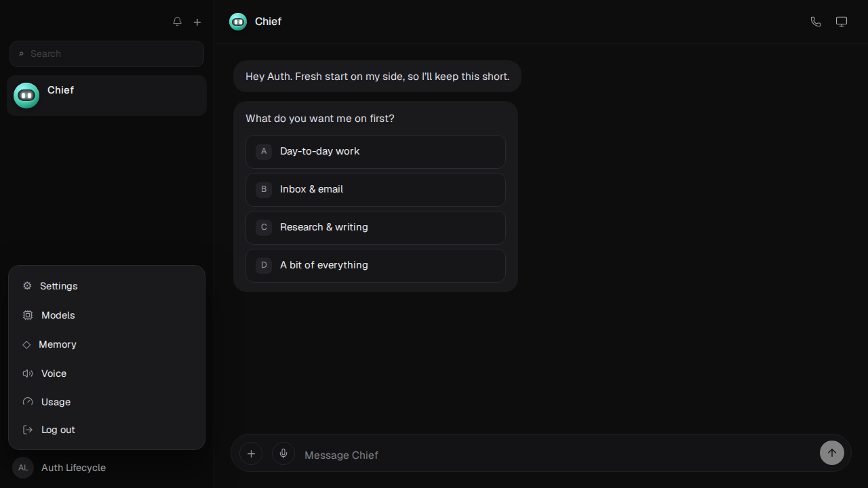Focus the Search field in sidebar
This screenshot has width=868, height=488.
coord(106,54)
